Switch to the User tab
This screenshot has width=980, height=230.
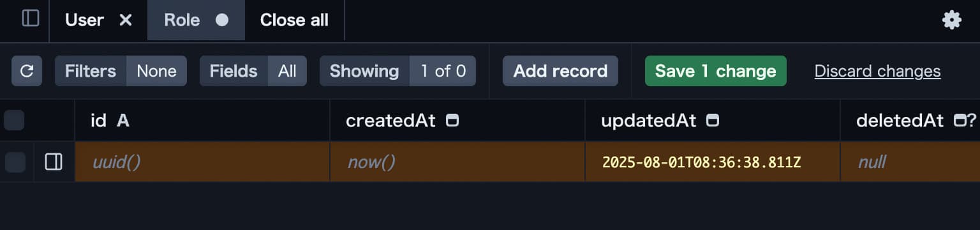pyautogui.click(x=84, y=20)
